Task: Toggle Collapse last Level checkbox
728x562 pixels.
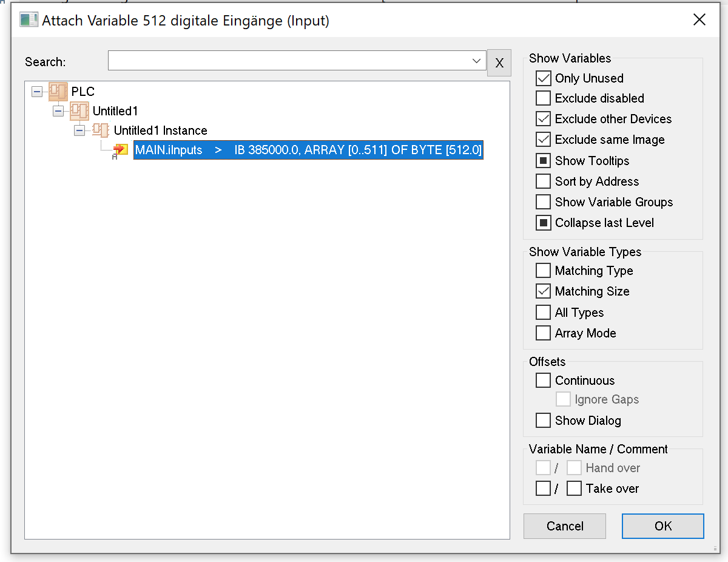Action: tap(543, 223)
